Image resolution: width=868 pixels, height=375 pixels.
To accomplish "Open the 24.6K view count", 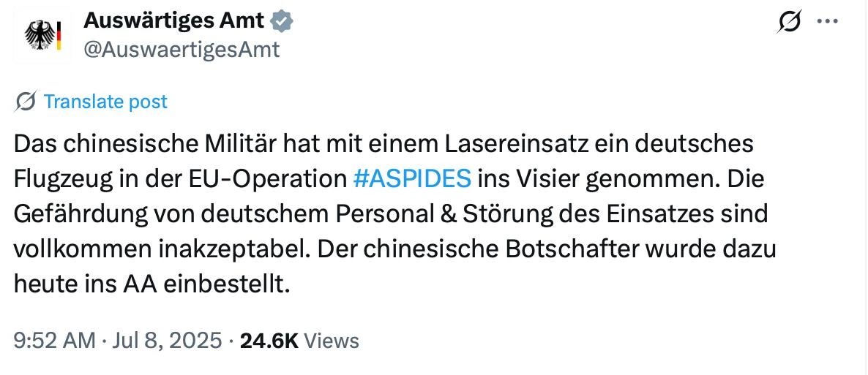I will pyautogui.click(x=269, y=340).
